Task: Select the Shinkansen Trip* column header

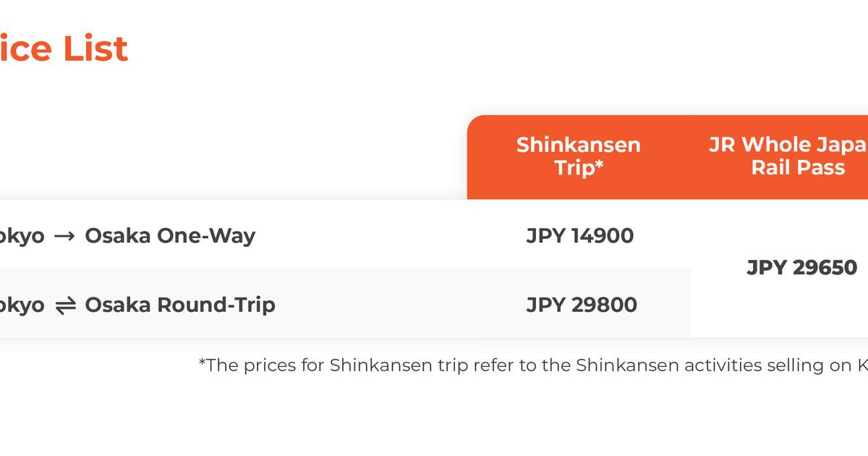Action: pos(579,156)
